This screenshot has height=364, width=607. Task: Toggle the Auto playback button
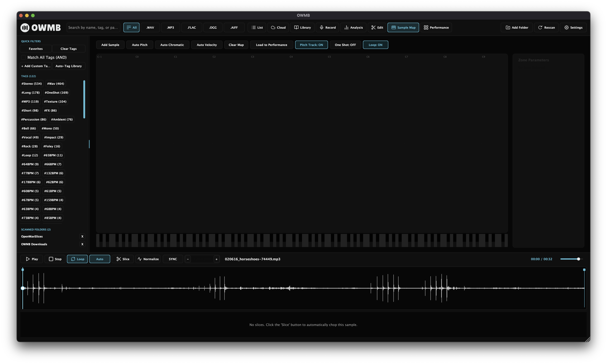(100, 259)
